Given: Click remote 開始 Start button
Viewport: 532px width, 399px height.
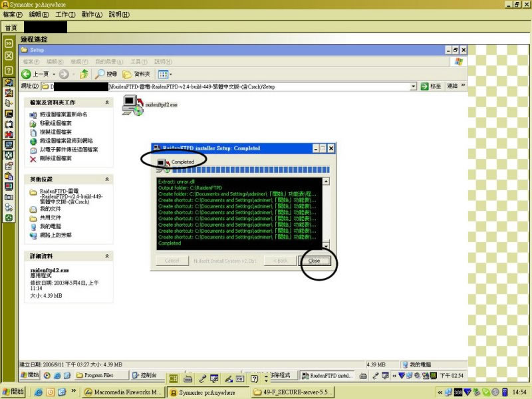Looking at the screenshot, I should tap(30, 375).
